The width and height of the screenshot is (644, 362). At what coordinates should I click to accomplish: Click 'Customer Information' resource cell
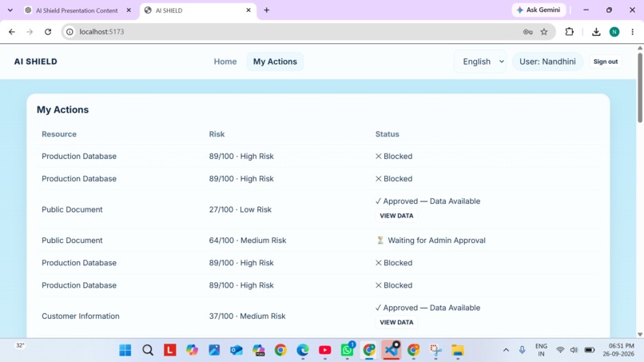pyautogui.click(x=81, y=316)
